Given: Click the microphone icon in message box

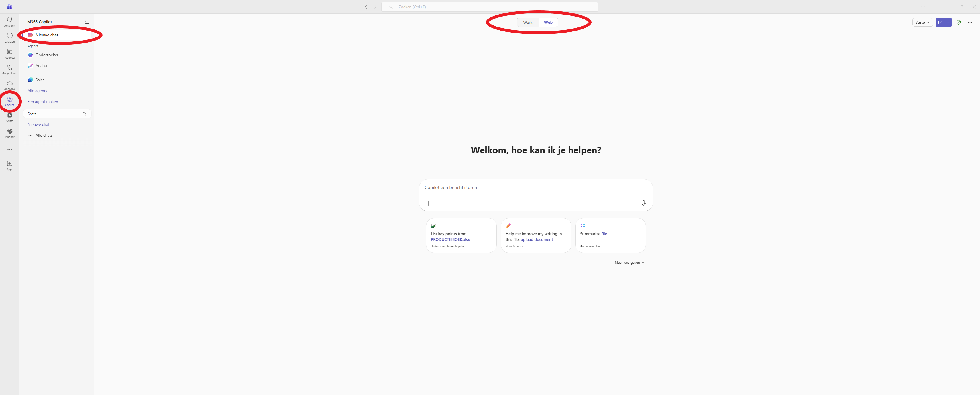Looking at the screenshot, I should click(x=643, y=203).
